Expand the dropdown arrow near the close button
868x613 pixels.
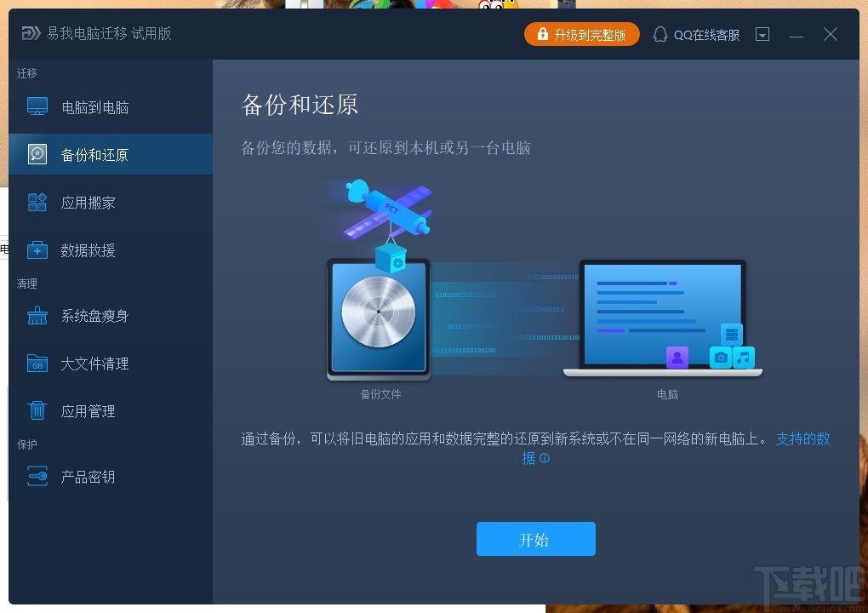[x=762, y=34]
